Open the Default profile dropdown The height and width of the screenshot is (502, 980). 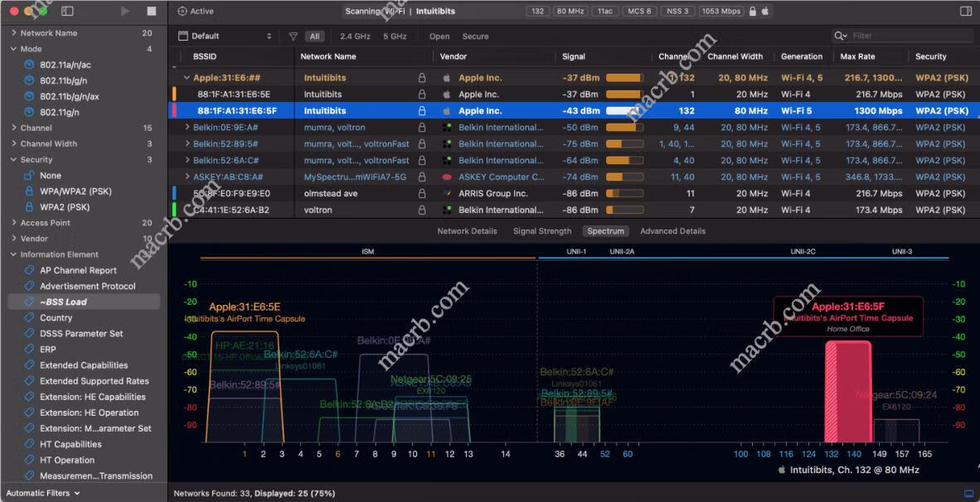(x=225, y=36)
